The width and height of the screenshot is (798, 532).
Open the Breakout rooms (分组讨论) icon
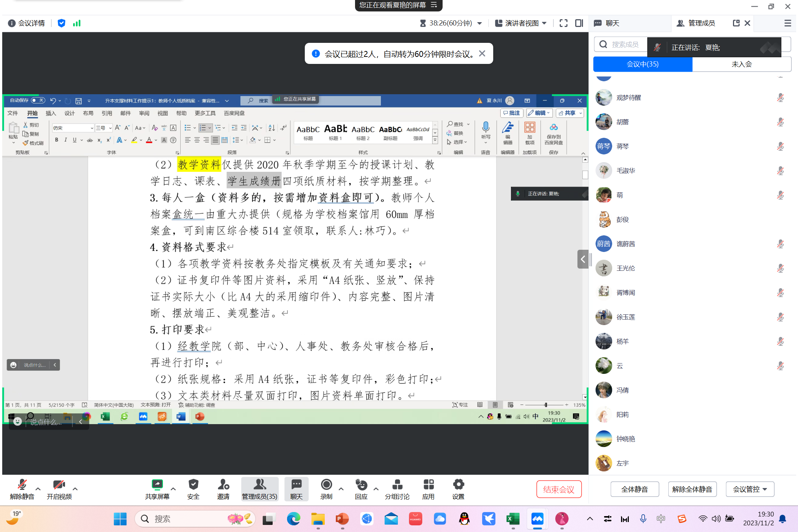click(397, 485)
